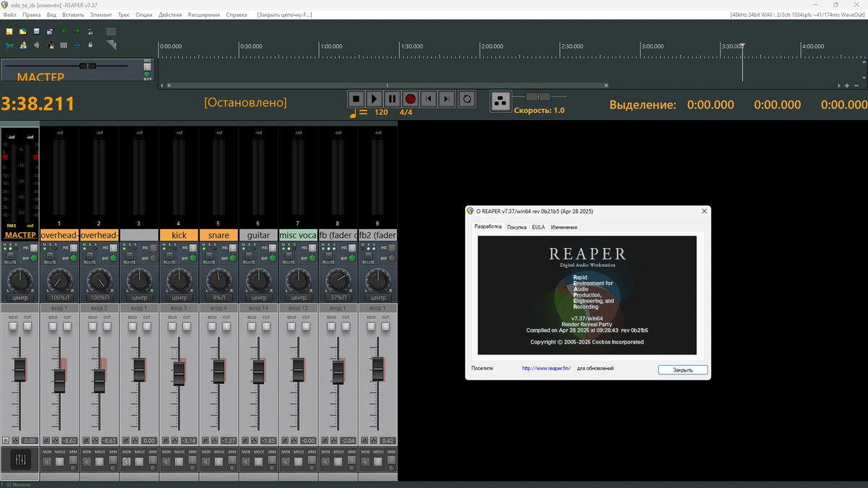Open the Справка menu
The width and height of the screenshot is (868, 488).
pos(237,14)
